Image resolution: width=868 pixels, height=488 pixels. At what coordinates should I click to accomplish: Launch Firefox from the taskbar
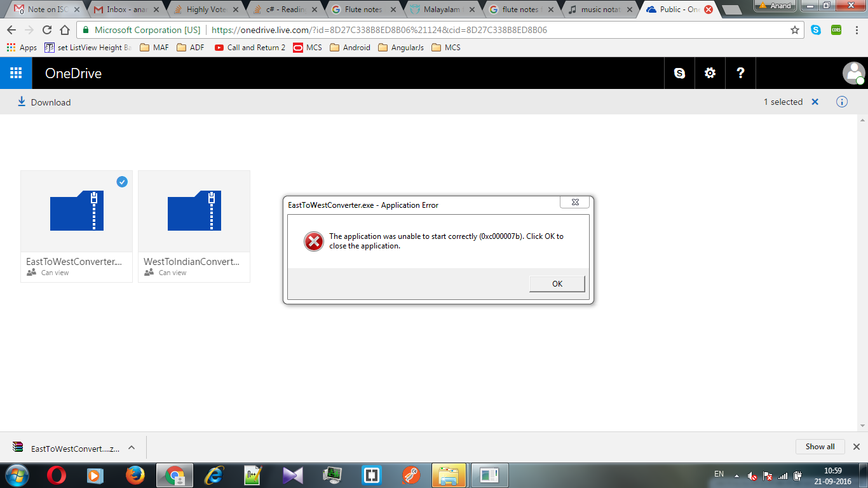135,475
